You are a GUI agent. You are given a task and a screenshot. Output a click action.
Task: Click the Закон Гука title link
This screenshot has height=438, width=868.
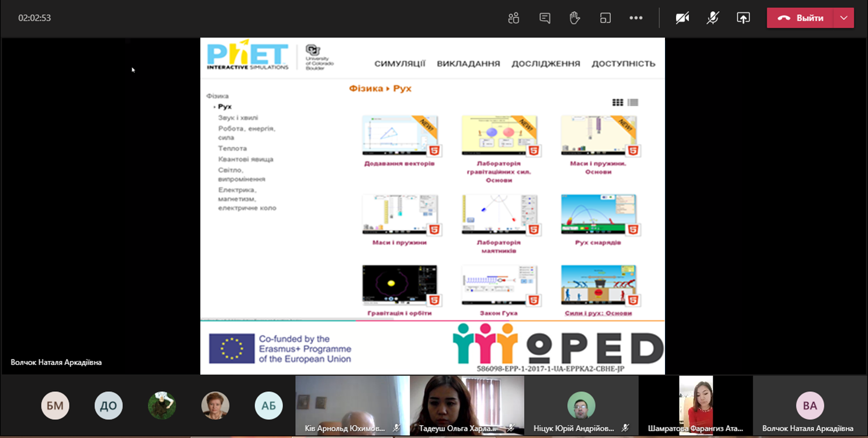(x=498, y=313)
